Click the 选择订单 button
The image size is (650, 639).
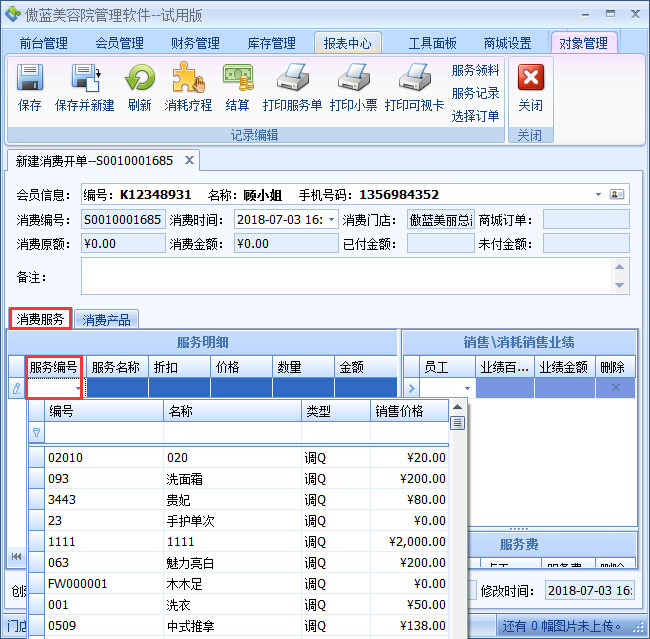475,116
